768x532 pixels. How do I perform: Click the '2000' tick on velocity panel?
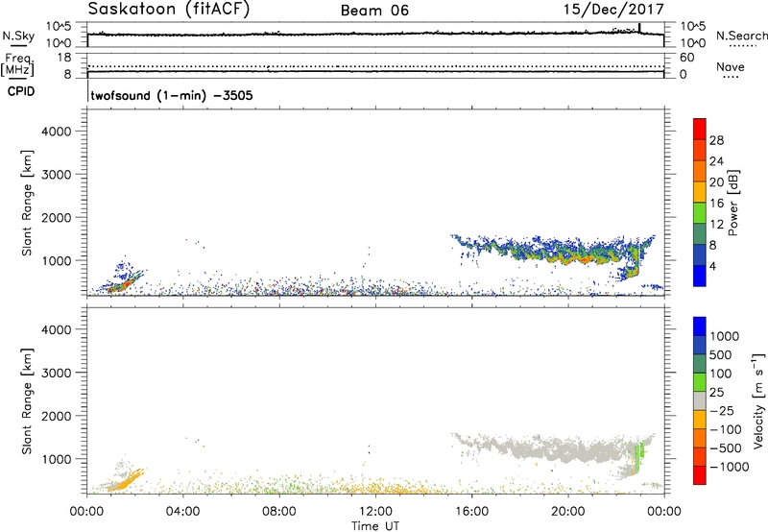(56, 416)
